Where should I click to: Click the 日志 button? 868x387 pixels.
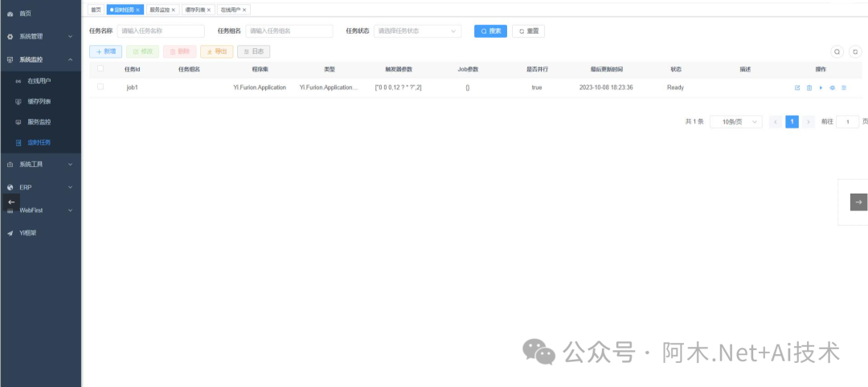point(253,51)
